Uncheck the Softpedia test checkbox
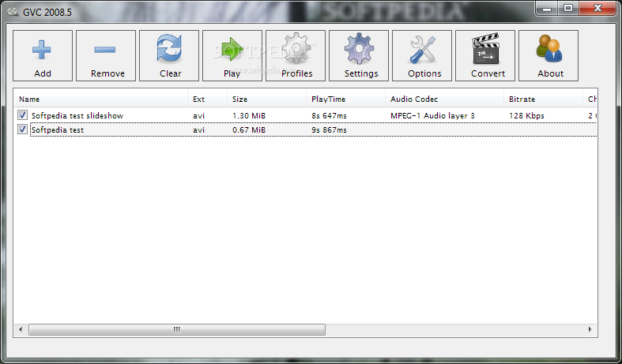 (x=22, y=129)
